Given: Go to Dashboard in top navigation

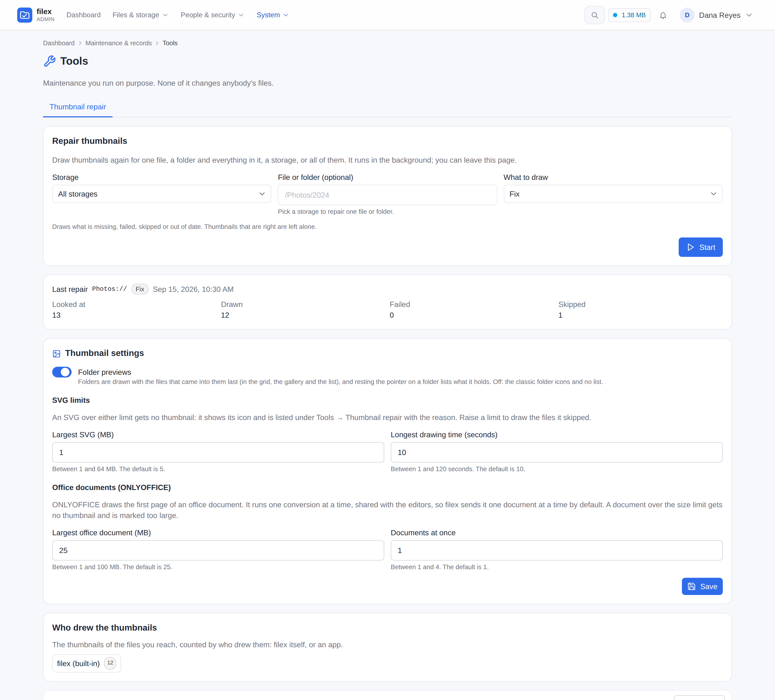Looking at the screenshot, I should tap(83, 15).
